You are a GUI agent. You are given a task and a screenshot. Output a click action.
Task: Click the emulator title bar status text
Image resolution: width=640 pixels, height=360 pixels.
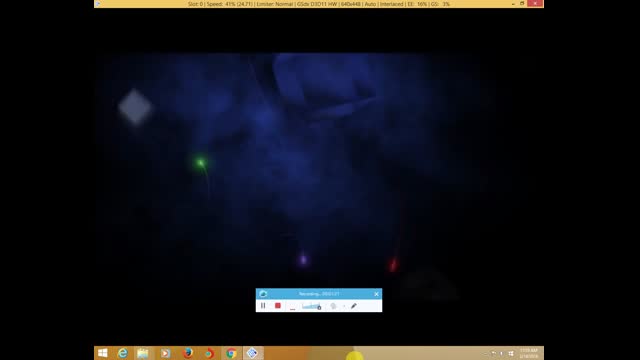pyautogui.click(x=319, y=4)
